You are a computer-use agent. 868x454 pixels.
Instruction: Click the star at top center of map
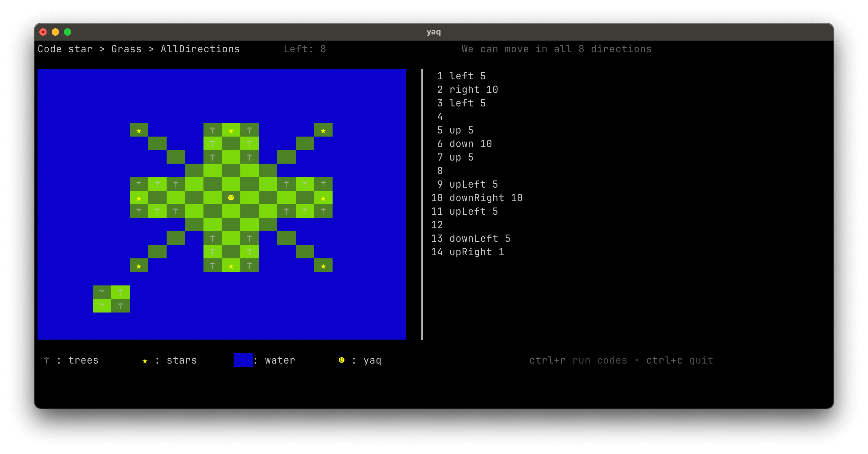(231, 131)
